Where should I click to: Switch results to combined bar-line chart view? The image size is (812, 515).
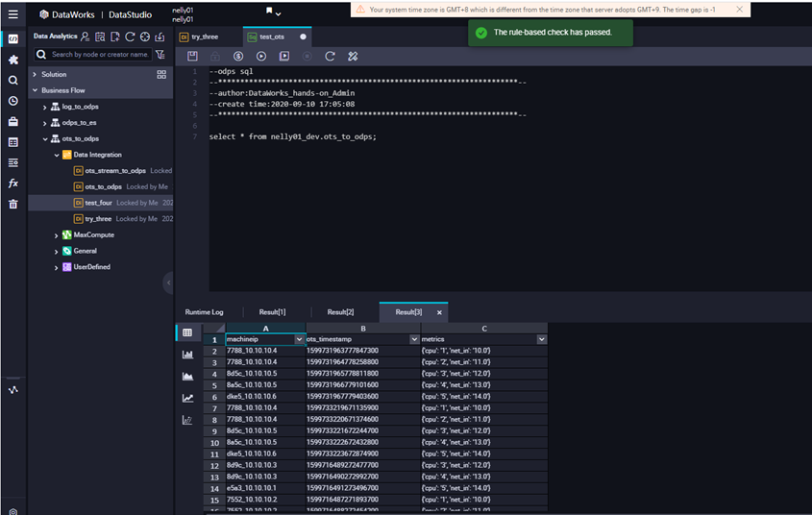pyautogui.click(x=187, y=420)
